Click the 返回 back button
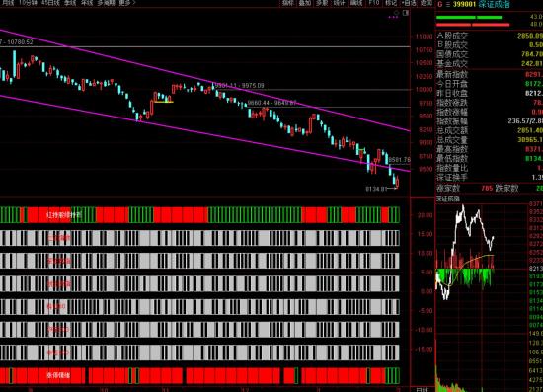Image resolution: width=543 pixels, height=392 pixels. (427, 3)
